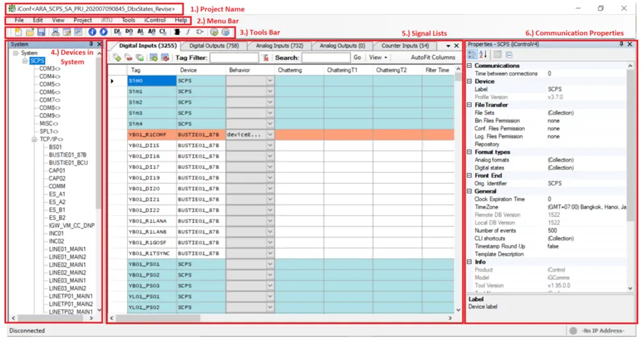644x340 pixels.
Task: Click the DO toolbar icon
Action: 129,32
